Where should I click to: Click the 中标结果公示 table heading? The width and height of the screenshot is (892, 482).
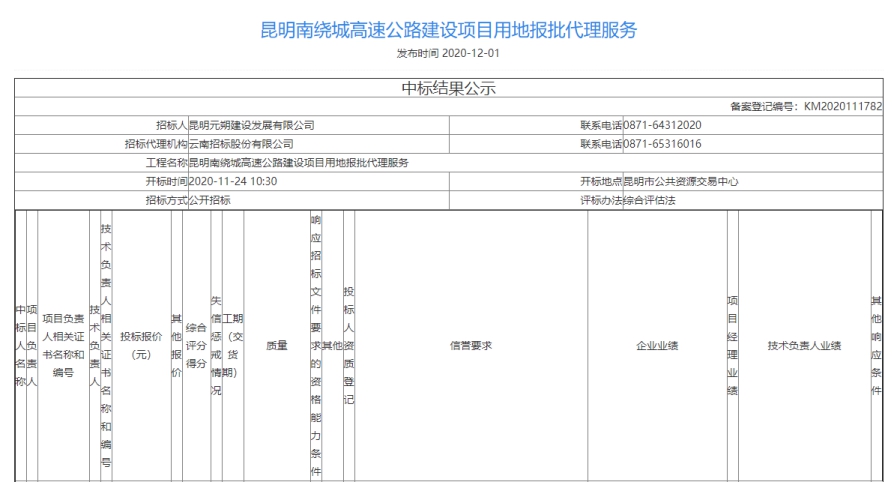tap(448, 88)
